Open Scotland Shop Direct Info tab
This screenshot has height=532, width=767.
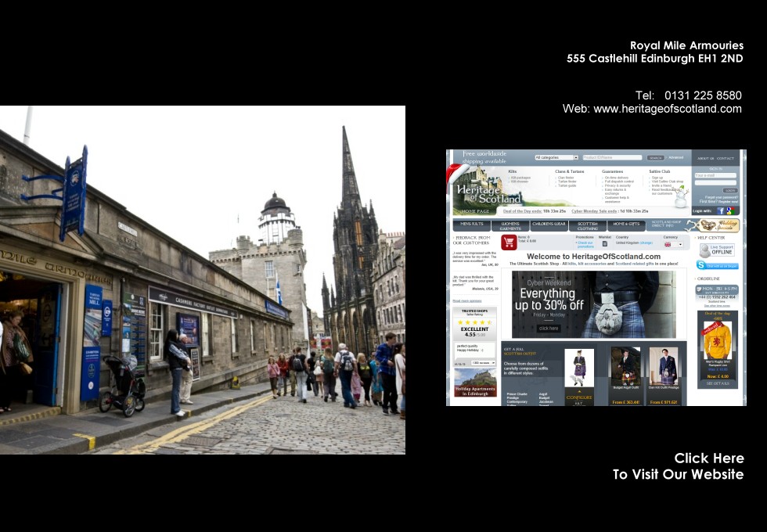(666, 225)
